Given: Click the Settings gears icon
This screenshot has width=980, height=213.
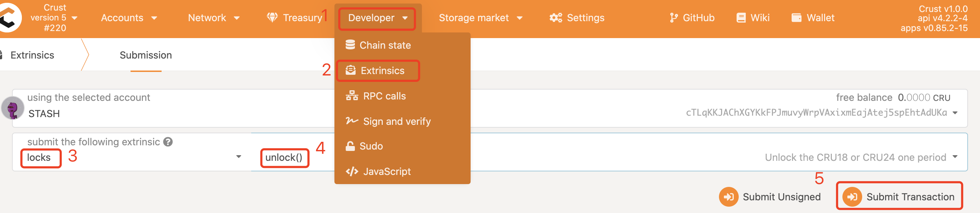Looking at the screenshot, I should click(x=556, y=18).
